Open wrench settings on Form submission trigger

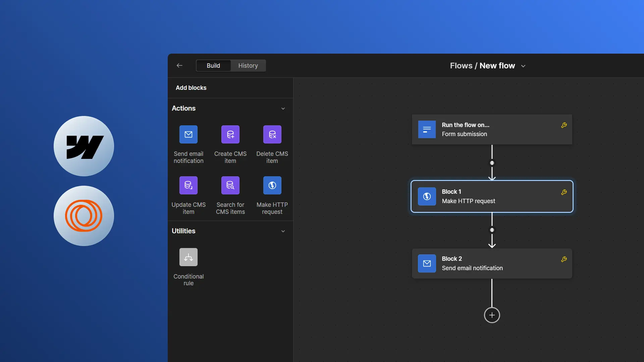pyautogui.click(x=564, y=125)
